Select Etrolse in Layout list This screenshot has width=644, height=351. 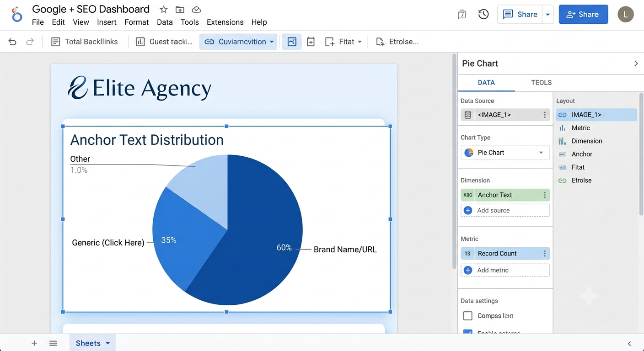pos(596,181)
